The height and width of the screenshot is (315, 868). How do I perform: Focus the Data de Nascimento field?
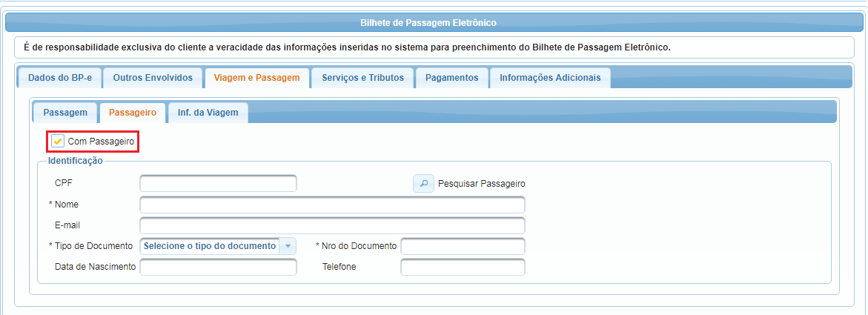click(x=218, y=267)
